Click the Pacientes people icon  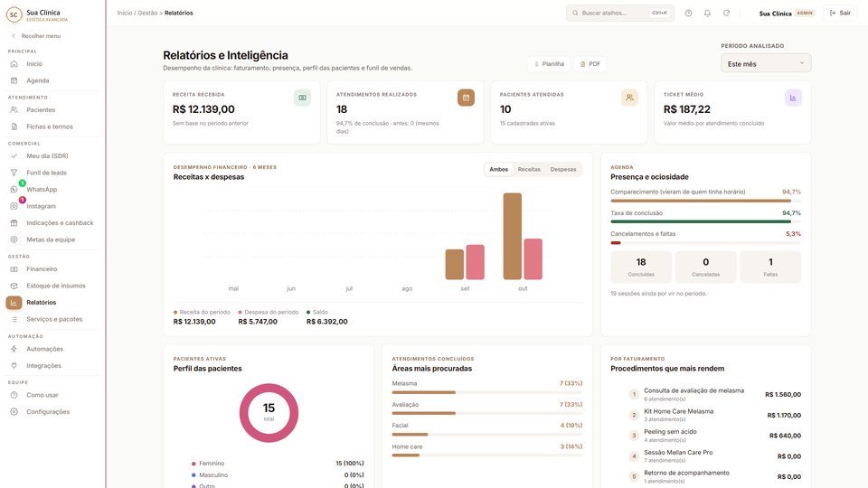coord(14,110)
